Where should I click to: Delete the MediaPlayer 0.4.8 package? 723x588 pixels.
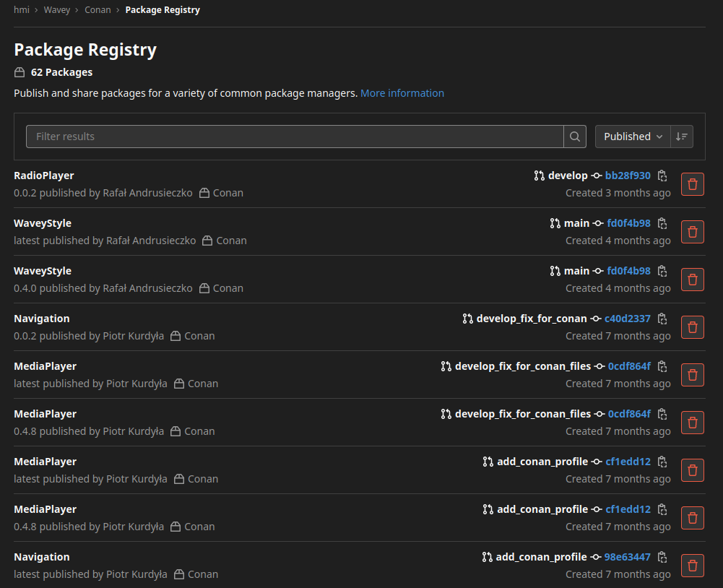[692, 423]
